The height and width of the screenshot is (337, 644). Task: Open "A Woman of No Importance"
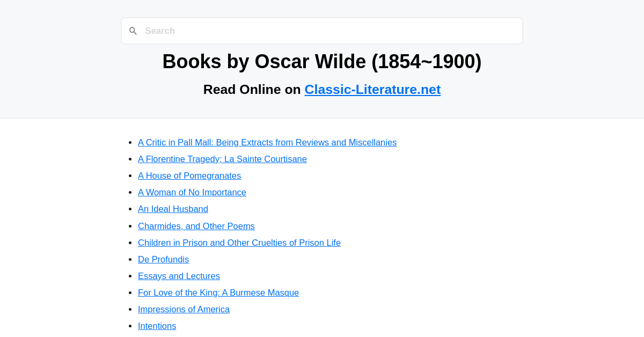tap(192, 192)
